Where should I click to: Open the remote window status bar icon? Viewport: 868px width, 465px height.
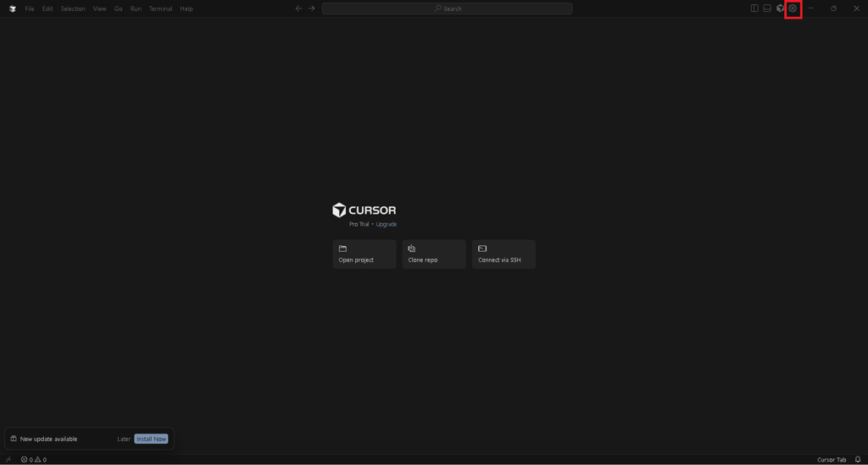click(8, 459)
